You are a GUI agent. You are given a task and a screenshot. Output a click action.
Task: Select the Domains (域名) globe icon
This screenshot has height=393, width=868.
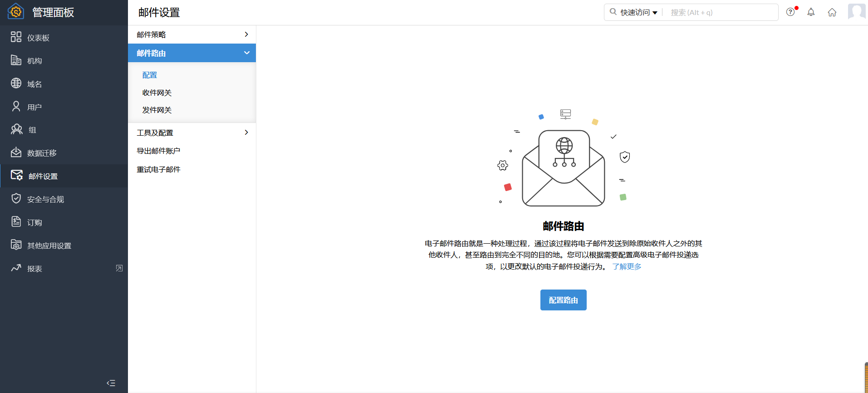16,84
